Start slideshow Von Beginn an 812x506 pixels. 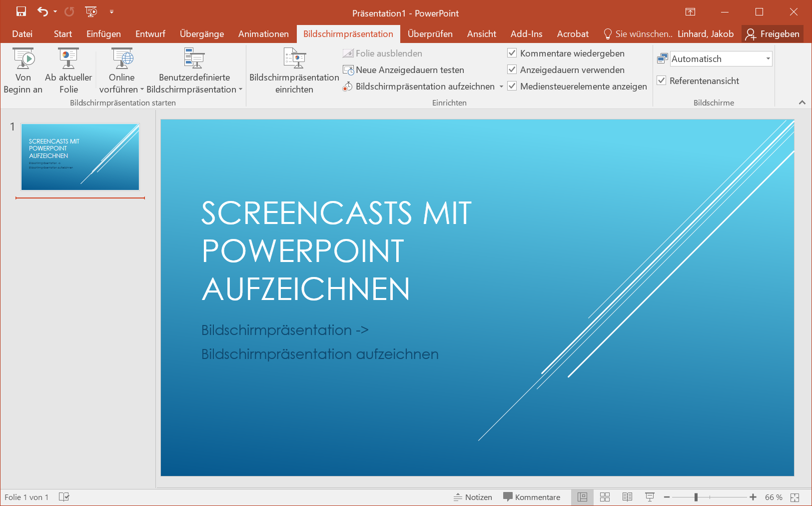(23, 71)
